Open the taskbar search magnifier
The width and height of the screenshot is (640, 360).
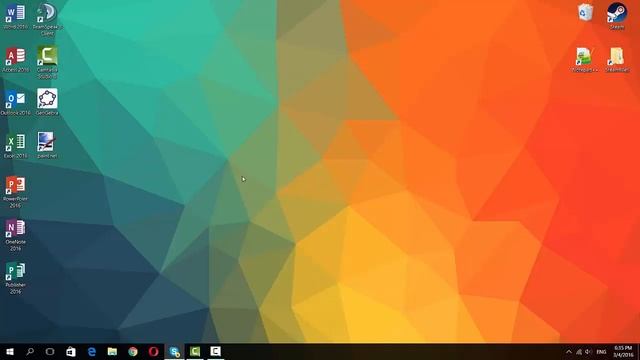pyautogui.click(x=30, y=351)
